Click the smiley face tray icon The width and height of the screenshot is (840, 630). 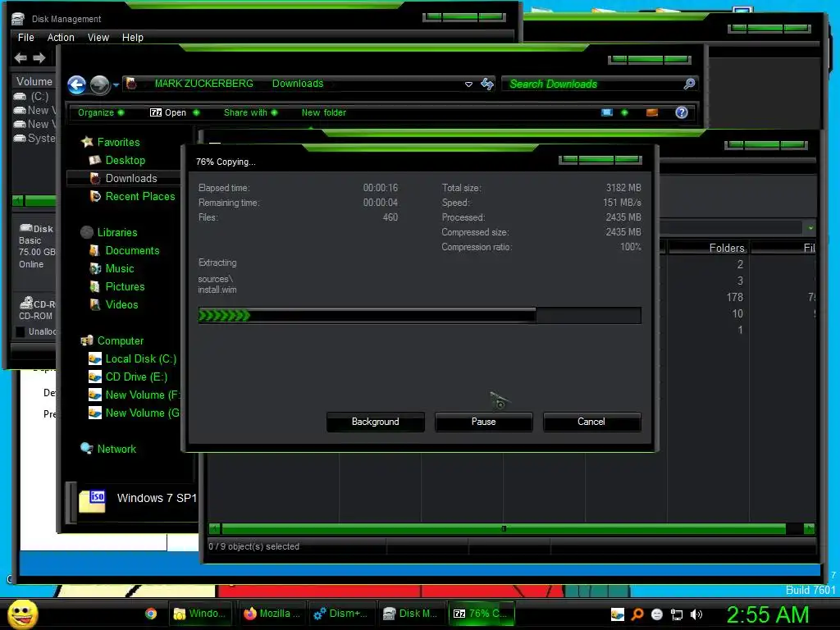[657, 614]
